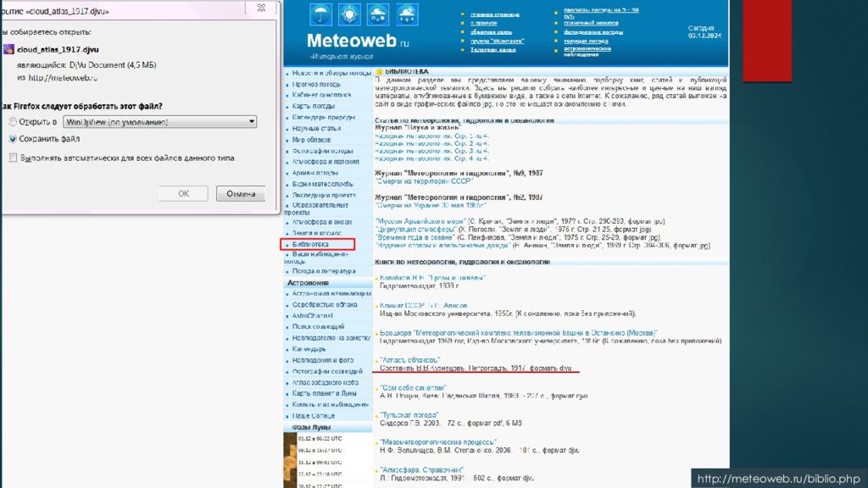Screen dimensions: 868x488
Task: Open "Мезометеорологические процессы" book link
Action: [x=438, y=442]
